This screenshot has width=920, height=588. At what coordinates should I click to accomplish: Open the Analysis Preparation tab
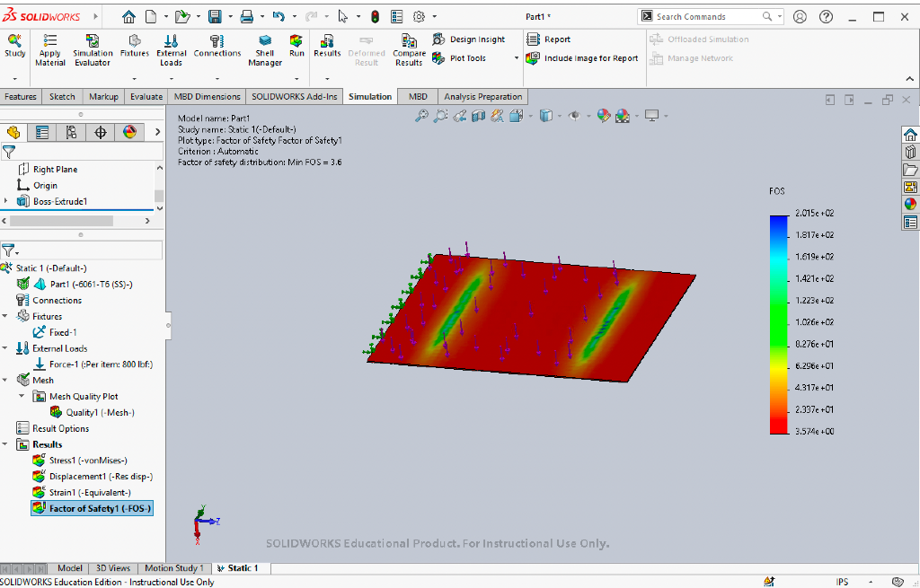pos(482,96)
